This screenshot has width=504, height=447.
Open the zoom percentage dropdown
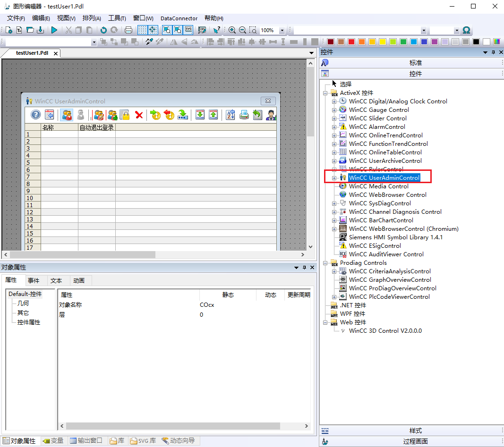coord(282,31)
